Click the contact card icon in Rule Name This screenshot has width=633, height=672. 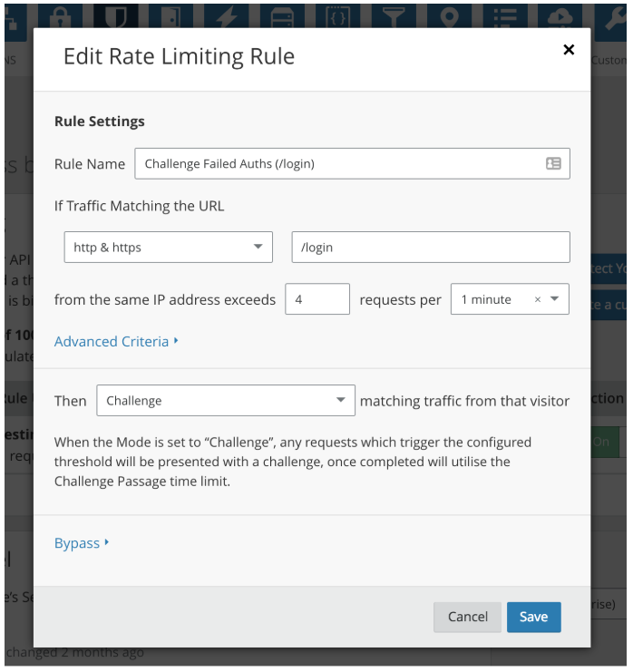click(553, 164)
